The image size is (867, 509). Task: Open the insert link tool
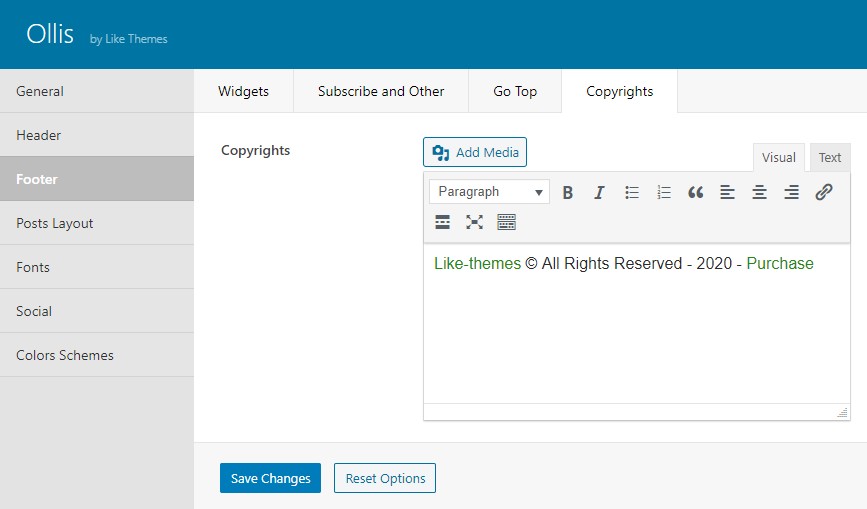pos(823,192)
